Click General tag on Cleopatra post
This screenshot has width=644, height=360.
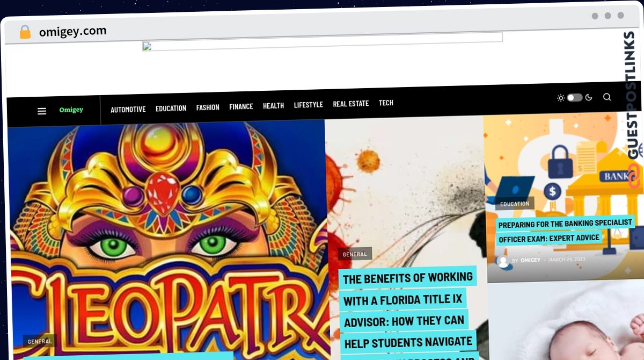pos(40,341)
